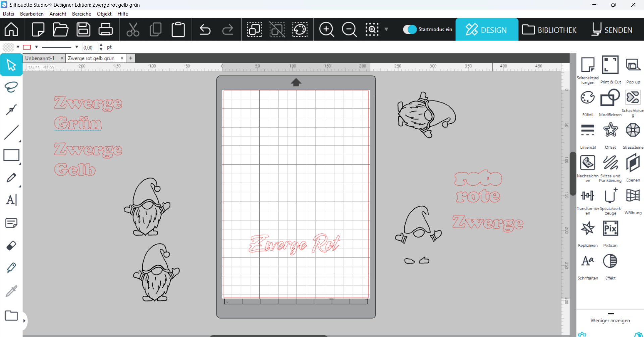Expand the fill pattern dropdown arrow
Viewport: 644px width, 337px height.
pos(18,47)
